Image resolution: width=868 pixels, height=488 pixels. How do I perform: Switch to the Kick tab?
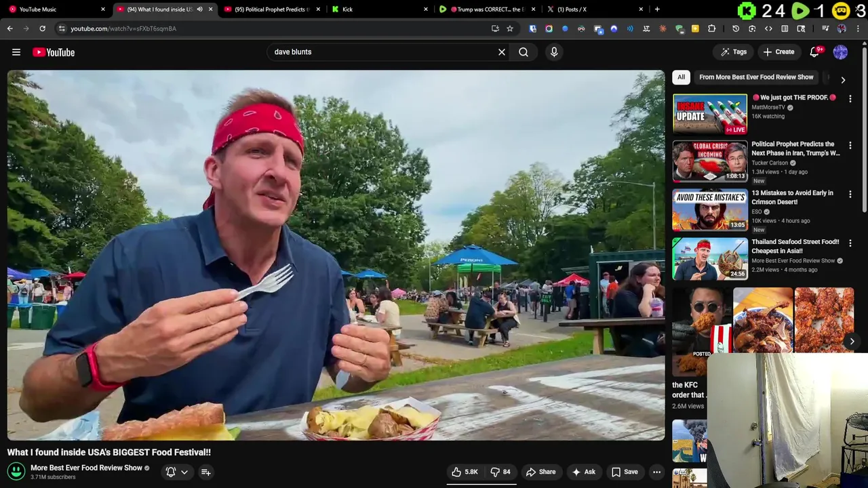tap(380, 9)
